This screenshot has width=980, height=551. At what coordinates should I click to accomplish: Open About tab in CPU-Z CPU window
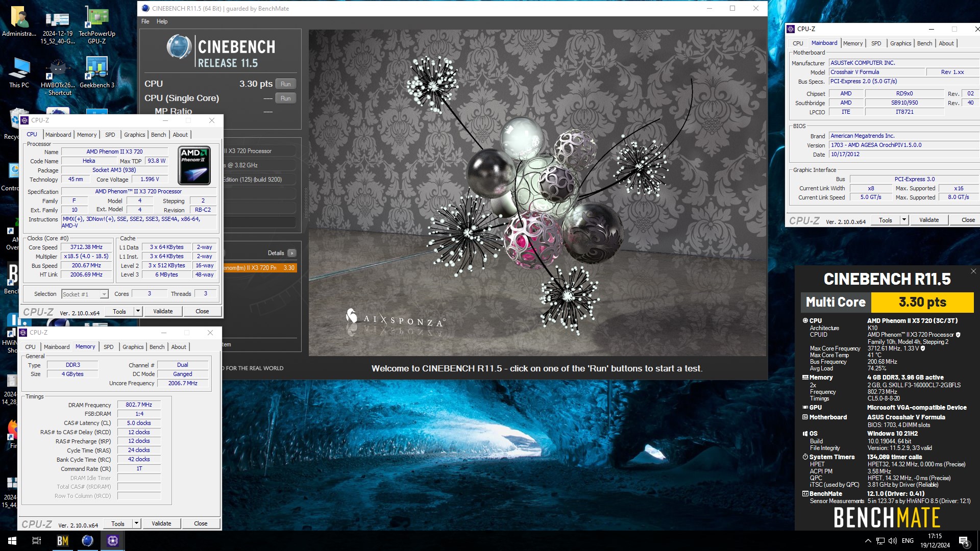coord(180,135)
